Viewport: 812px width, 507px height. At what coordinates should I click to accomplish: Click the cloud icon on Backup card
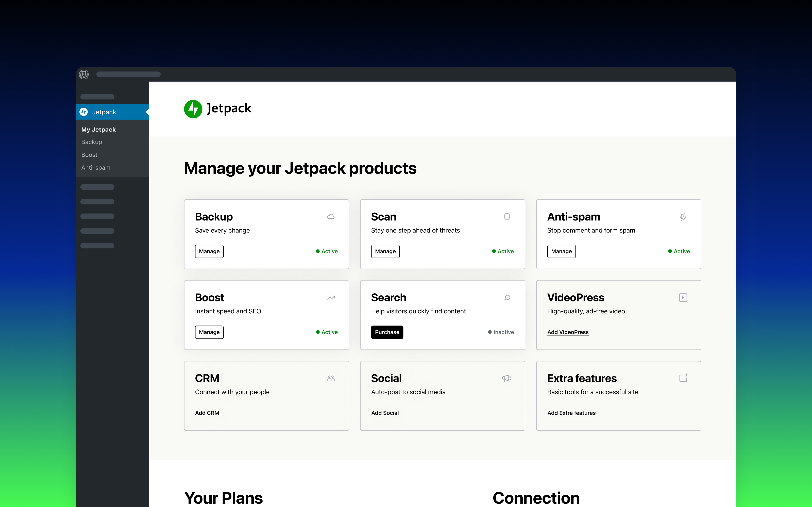pyautogui.click(x=331, y=216)
